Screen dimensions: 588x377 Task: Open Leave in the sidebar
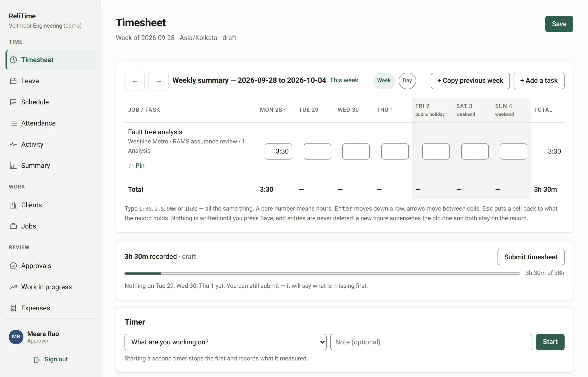click(50, 81)
